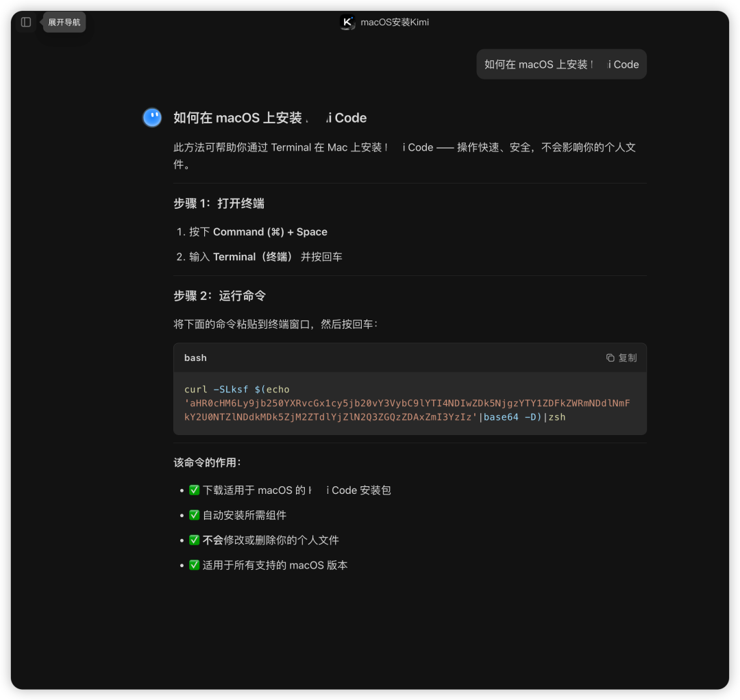Click the heading 步骤 2：运行命令
740x700 pixels.
pyautogui.click(x=220, y=296)
